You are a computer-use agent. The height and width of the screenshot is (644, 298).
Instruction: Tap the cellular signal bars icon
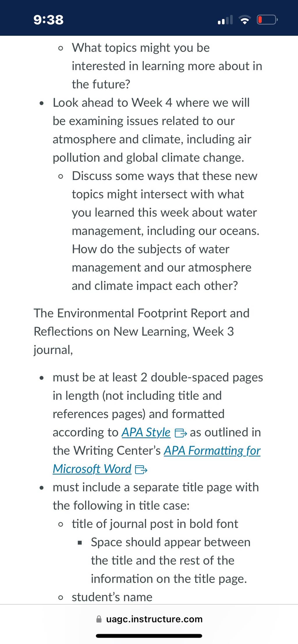(x=225, y=20)
